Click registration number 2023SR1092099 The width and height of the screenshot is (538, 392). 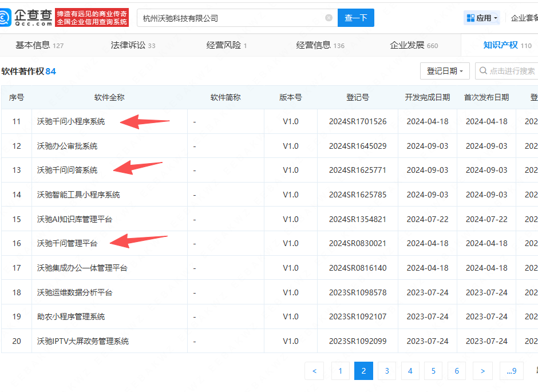pos(358,341)
